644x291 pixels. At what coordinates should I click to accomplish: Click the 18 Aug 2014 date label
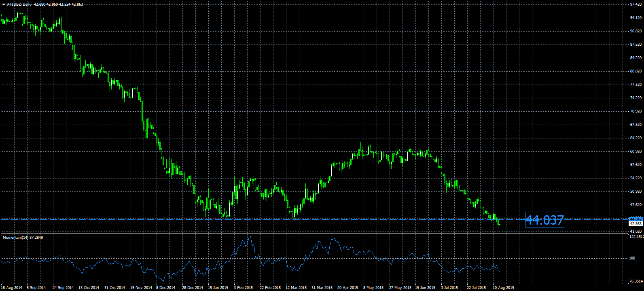point(12,288)
